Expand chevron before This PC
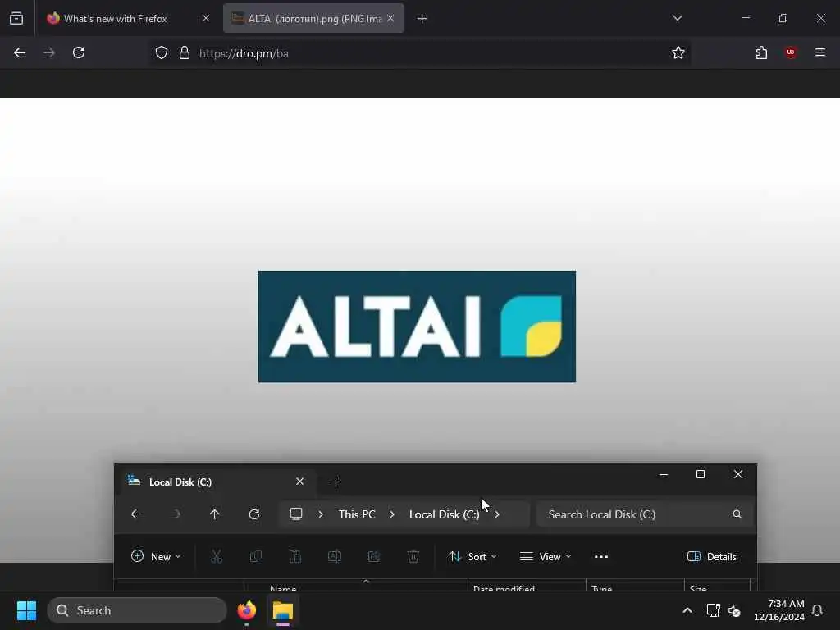 pos(321,514)
